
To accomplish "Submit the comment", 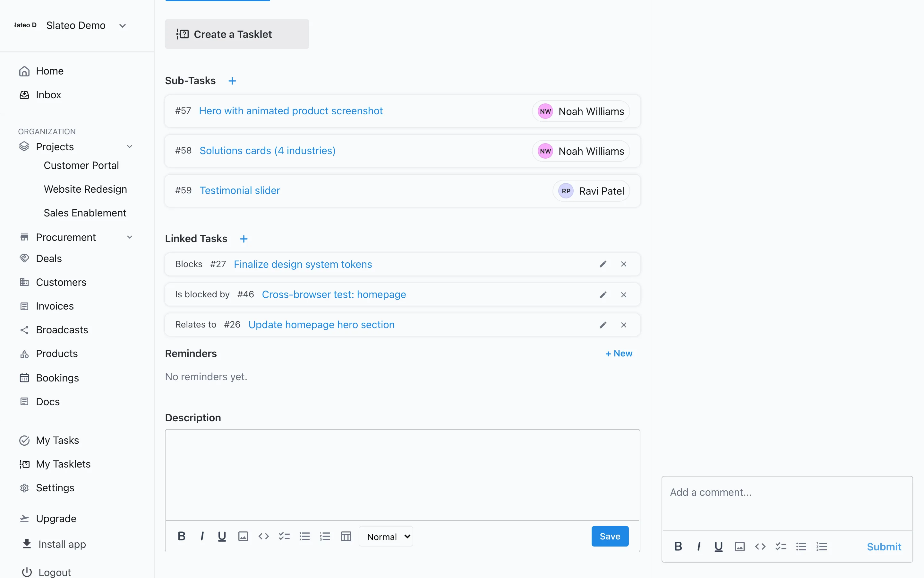I will [x=884, y=547].
